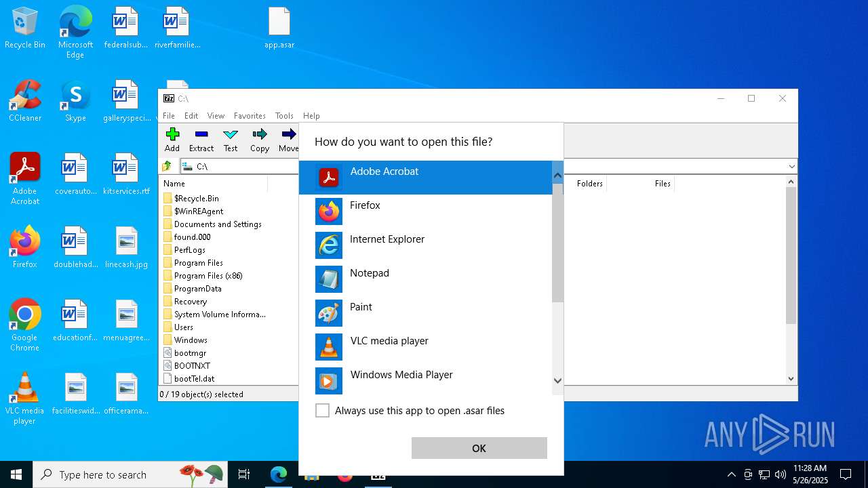868x488 pixels.
Task: Select the Skype desktop shortcut
Action: coord(75,101)
